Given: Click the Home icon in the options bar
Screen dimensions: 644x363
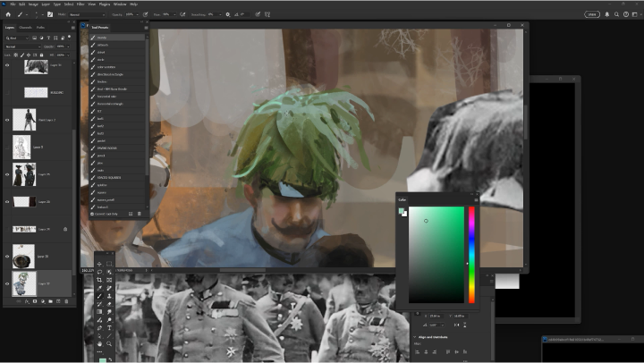Looking at the screenshot, I should [x=8, y=14].
